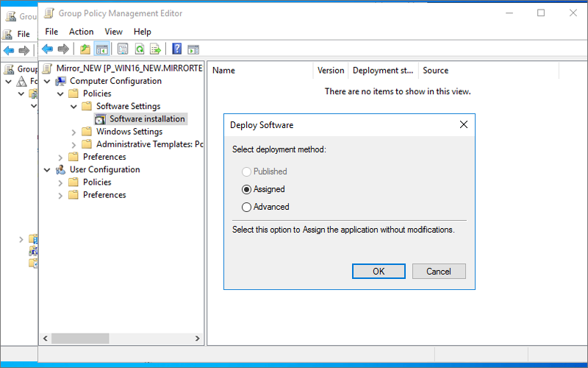Image resolution: width=588 pixels, height=368 pixels.
Task: Click the blue Help question mark icon
Action: tap(176, 49)
